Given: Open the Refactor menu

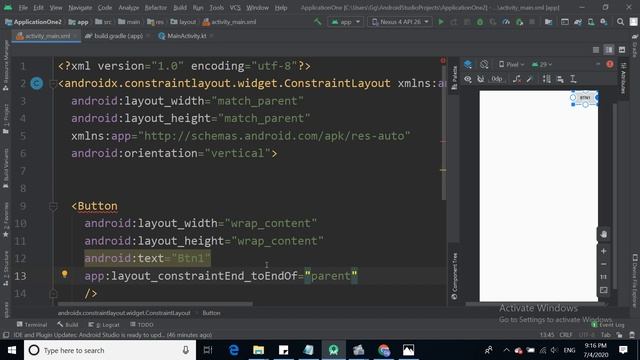Looking at the screenshot, I should coord(156,8).
